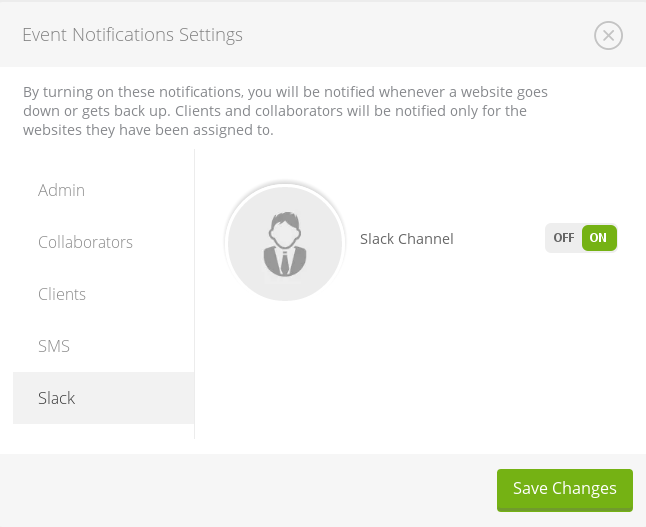Screen dimensions: 646x527
Task: Open the Admin notifications tab
Action: point(61,190)
